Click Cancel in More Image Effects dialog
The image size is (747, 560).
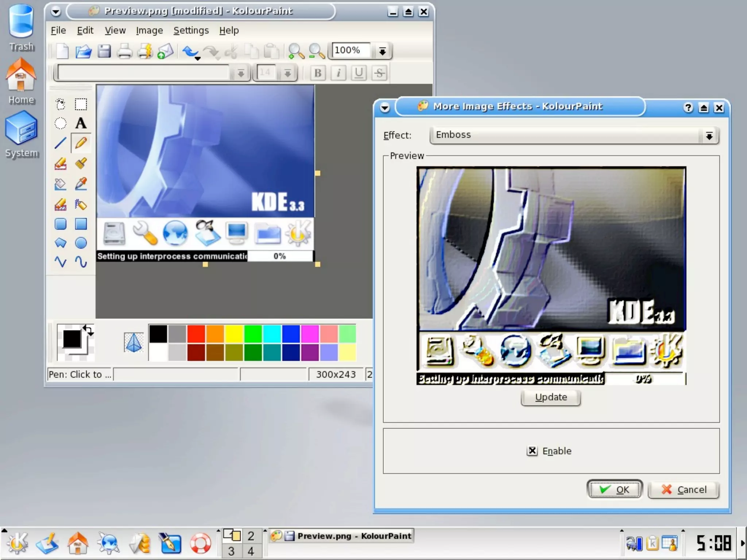pyautogui.click(x=684, y=489)
